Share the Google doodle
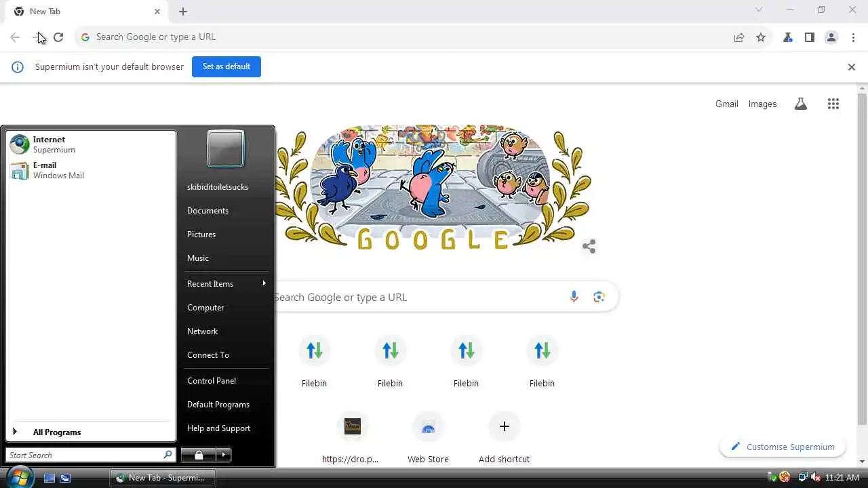Viewport: 868px width, 488px height. pos(589,247)
